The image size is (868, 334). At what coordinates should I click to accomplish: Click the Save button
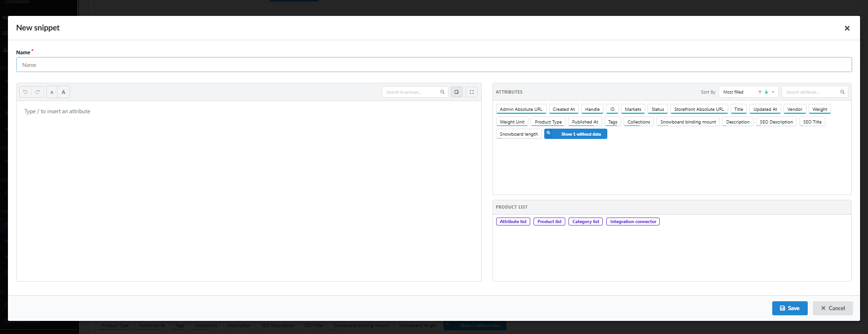(x=790, y=308)
